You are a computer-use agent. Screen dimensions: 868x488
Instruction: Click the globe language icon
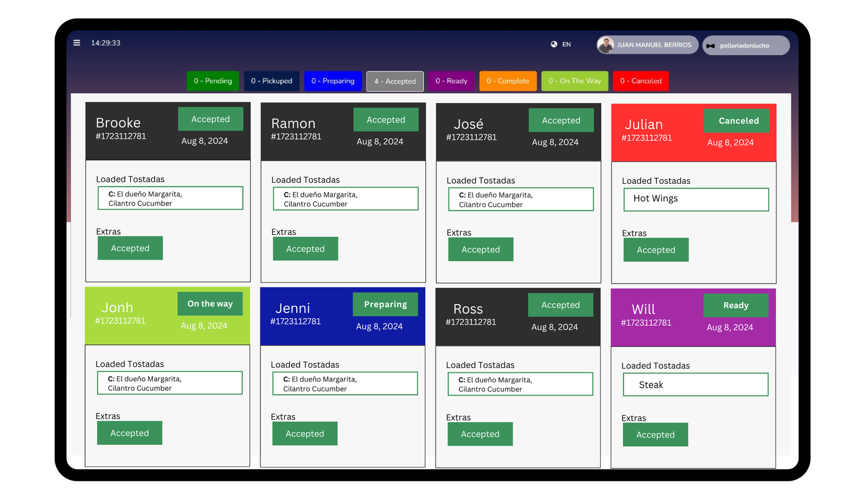tap(554, 44)
